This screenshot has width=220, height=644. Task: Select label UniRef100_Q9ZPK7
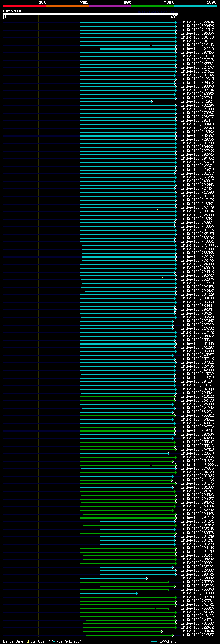pyautogui.click(x=197, y=275)
